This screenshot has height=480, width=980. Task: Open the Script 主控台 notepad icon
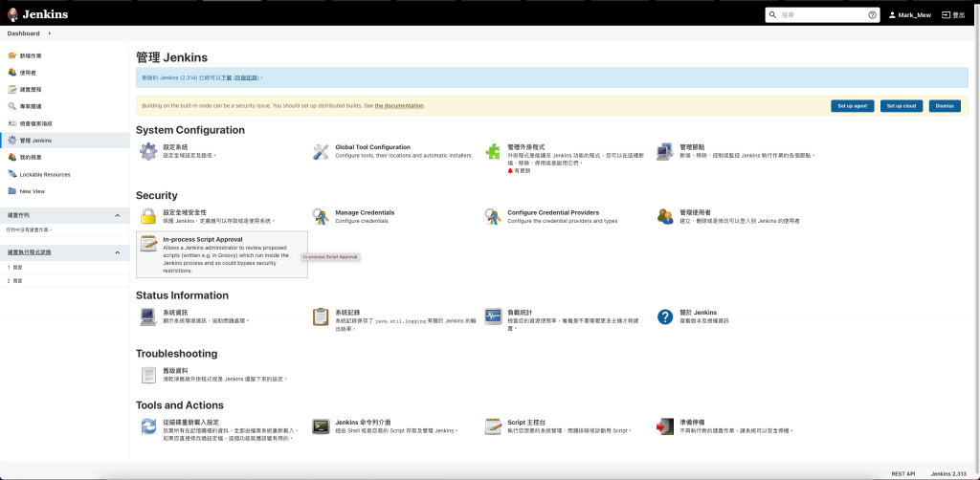click(493, 426)
